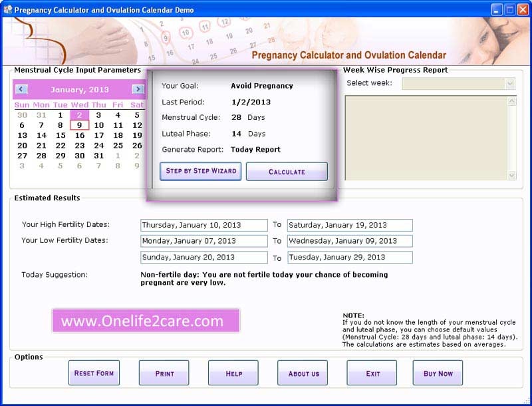Click scroll down arrow in progress report box

[511, 175]
